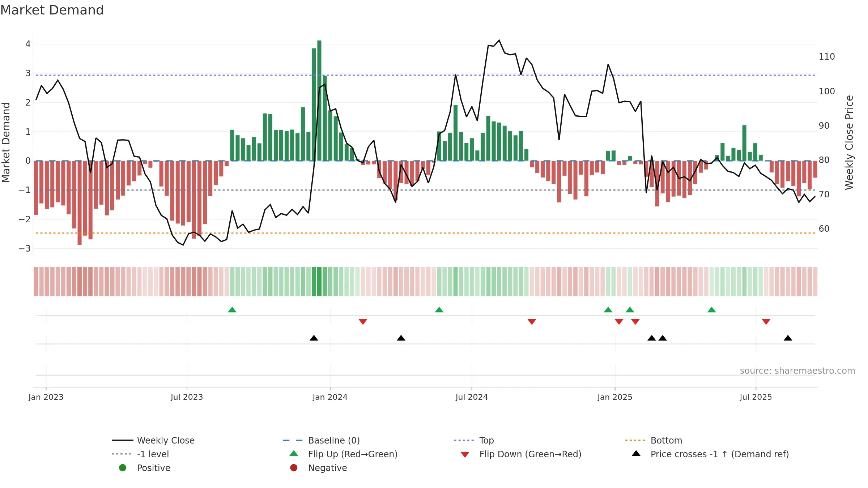
Task: Click the Jan 2025 x-axis label
Action: [x=615, y=397]
